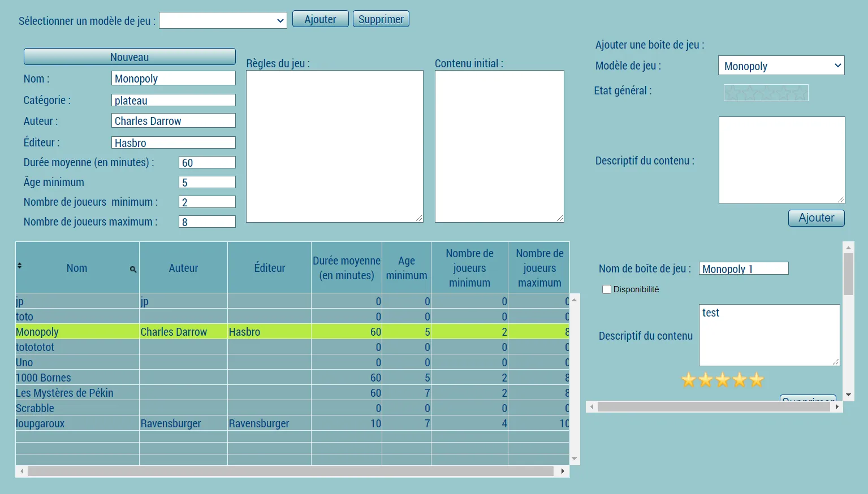Focus the Nom field containing Monopoly
This screenshot has width=868, height=494.
(174, 78)
